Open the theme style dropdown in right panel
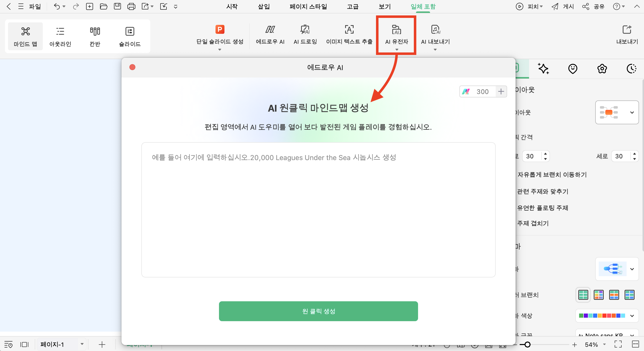This screenshot has width=644, height=351. (617, 269)
